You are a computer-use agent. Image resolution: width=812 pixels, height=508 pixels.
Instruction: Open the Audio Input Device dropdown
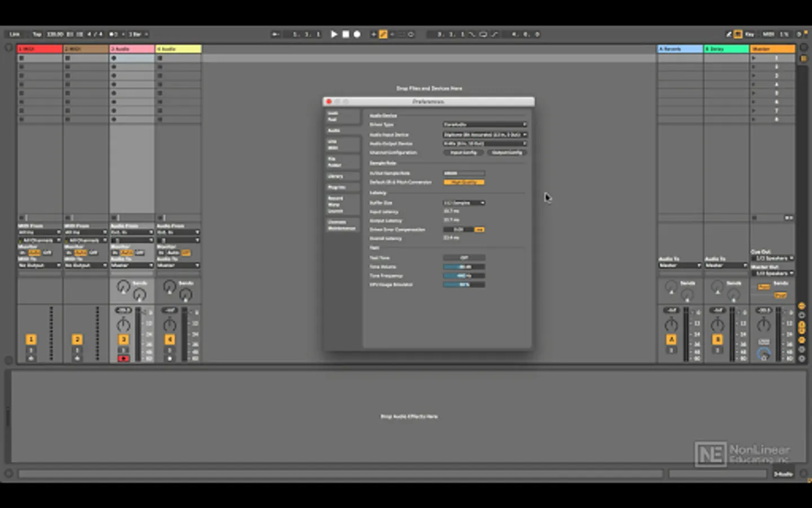[484, 135]
